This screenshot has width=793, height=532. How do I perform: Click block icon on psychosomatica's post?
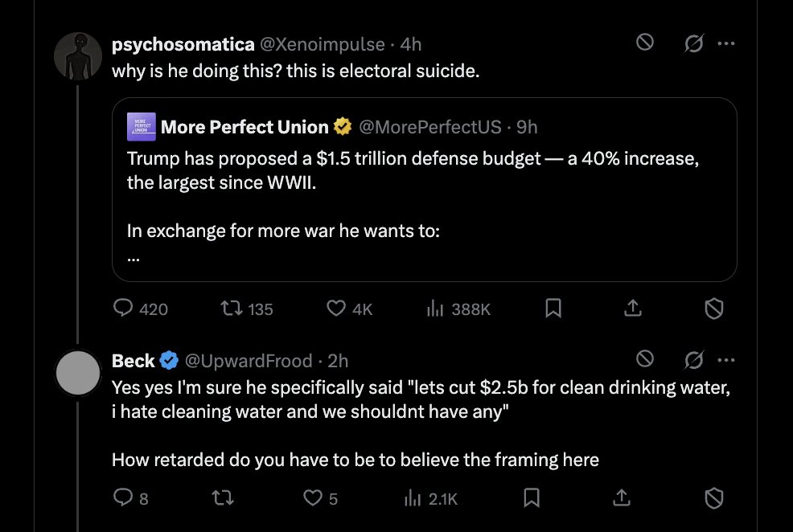[x=644, y=43]
